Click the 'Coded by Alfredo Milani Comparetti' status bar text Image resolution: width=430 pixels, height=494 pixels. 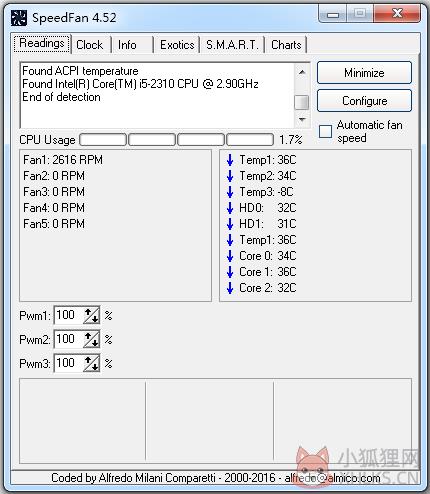point(215,478)
